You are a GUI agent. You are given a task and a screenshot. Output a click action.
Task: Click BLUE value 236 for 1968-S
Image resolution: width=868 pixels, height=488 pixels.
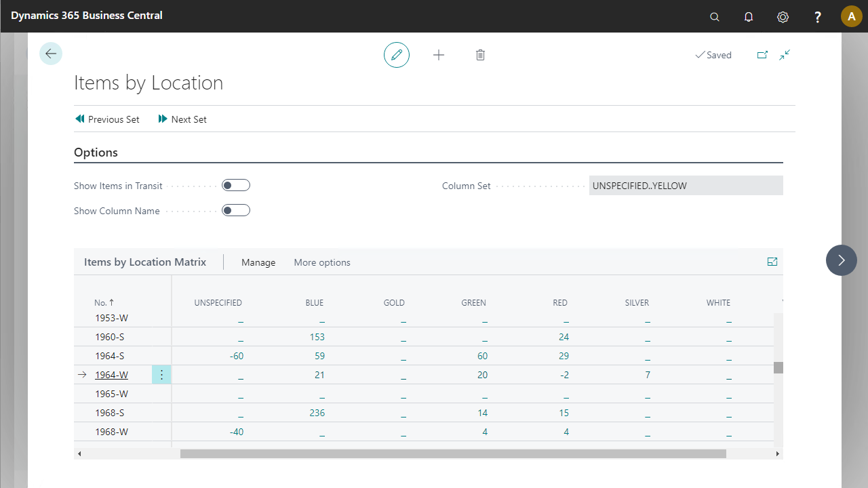[317, 413]
